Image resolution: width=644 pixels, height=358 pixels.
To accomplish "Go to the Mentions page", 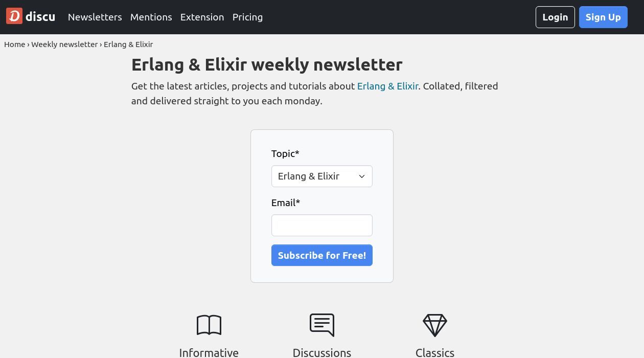I will click(x=151, y=17).
